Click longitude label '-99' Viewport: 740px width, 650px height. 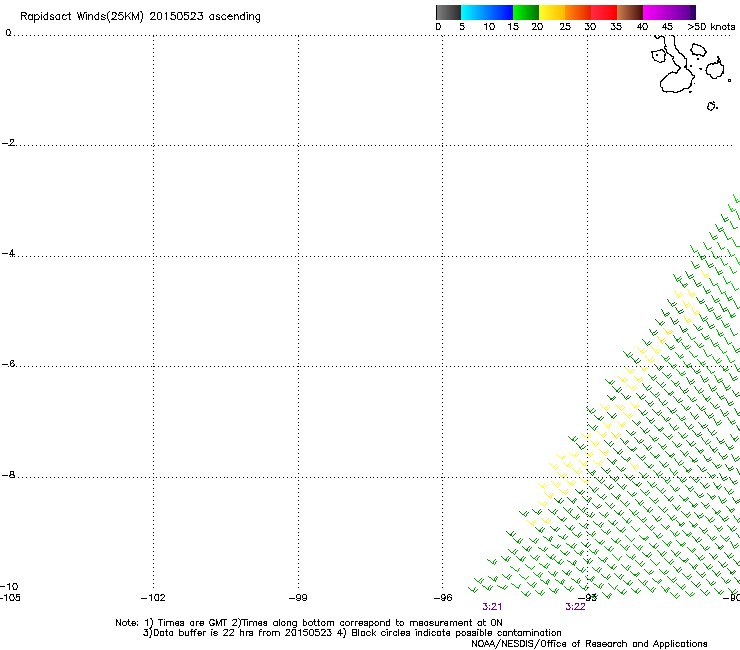coord(298,598)
